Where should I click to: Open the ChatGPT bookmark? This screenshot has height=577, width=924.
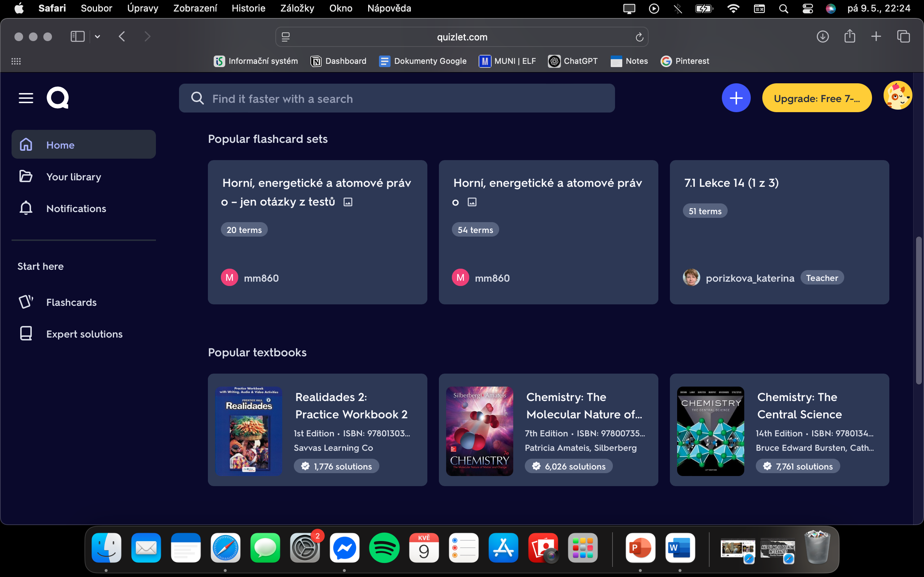(573, 61)
